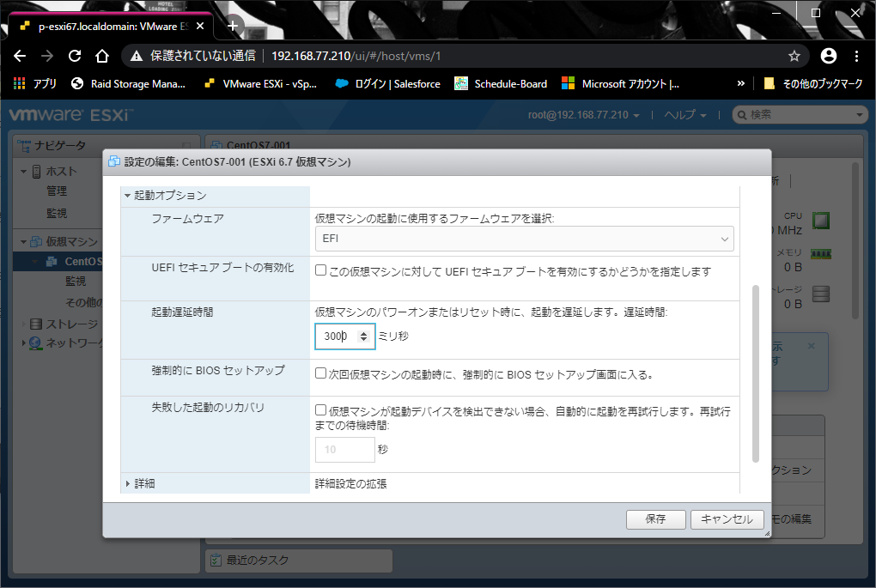Select the p-esxi67.localdomain VMware tab
The image size is (876, 588).
point(111,26)
